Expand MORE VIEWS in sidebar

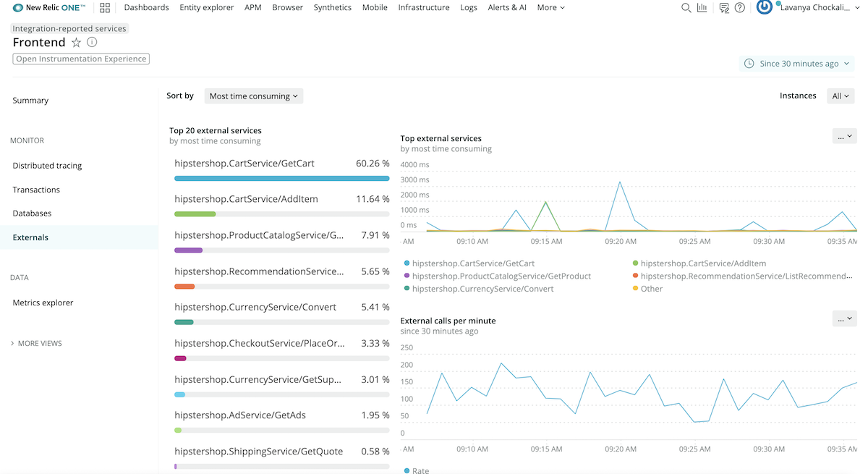click(x=36, y=344)
